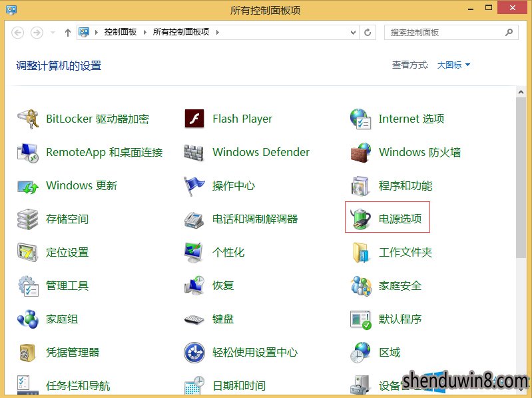Open the recent locations dropdown arrow
The height and width of the screenshot is (398, 532).
(53, 33)
